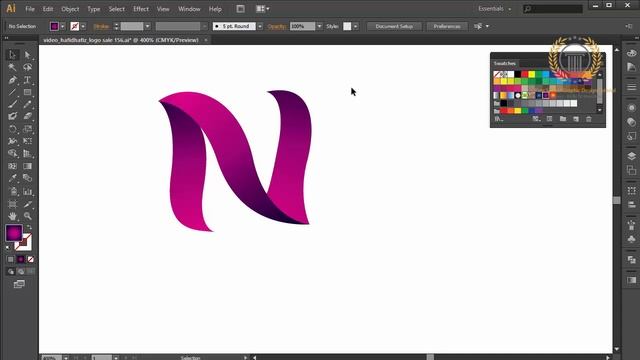Select the Lasso tool
Screen dimensions: 640x360
point(27,67)
